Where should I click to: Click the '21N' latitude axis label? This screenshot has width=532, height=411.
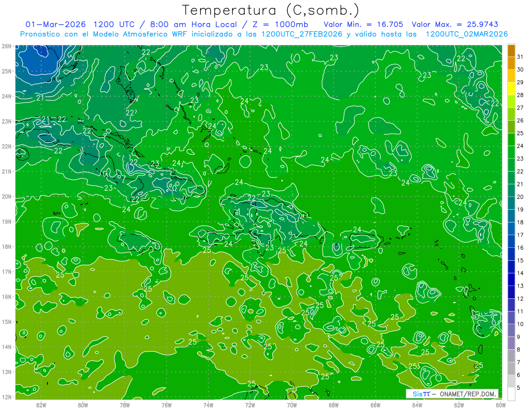point(6,171)
